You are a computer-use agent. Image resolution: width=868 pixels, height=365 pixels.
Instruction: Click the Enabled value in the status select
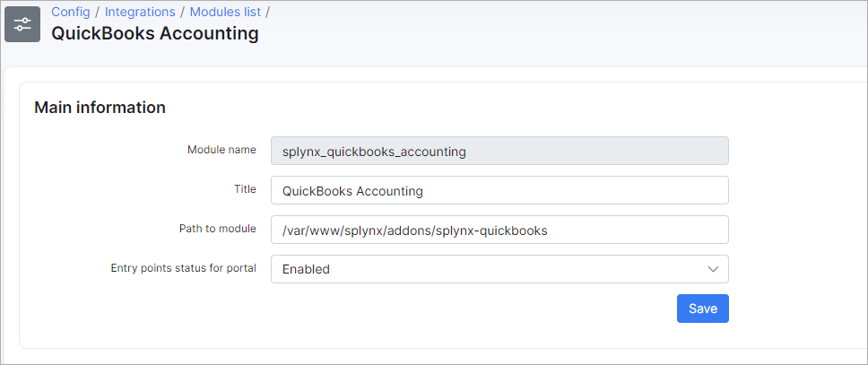306,269
